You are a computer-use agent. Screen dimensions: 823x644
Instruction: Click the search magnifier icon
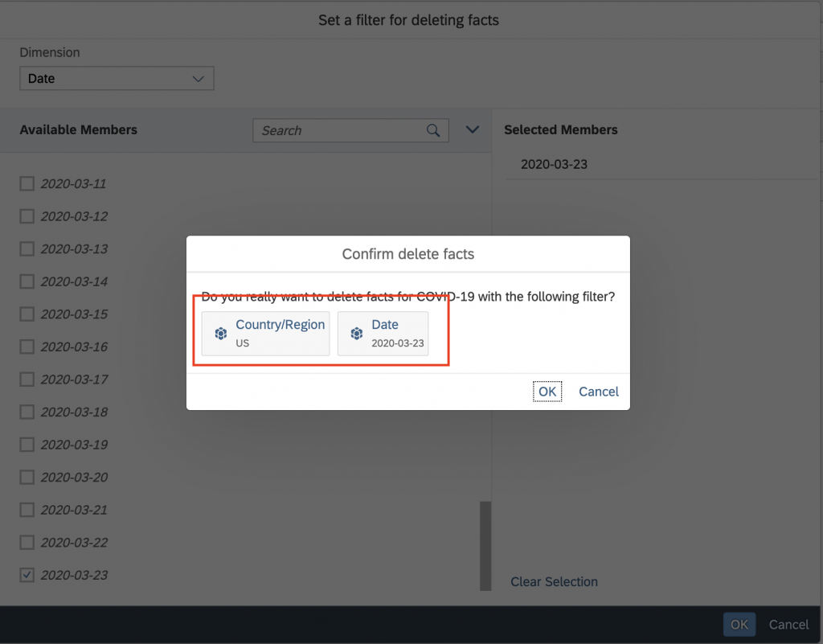pos(433,130)
